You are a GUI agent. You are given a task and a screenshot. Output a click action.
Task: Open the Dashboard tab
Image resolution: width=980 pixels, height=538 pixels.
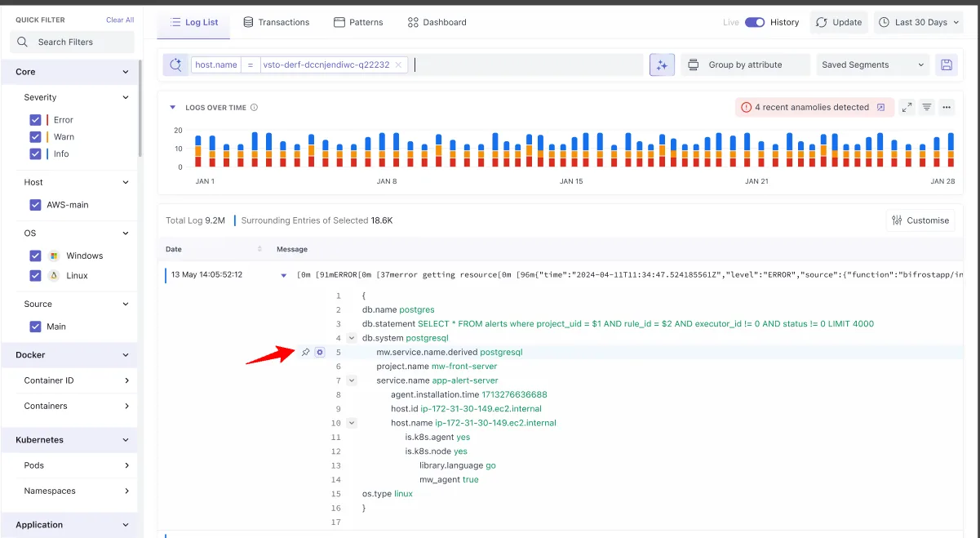point(437,22)
